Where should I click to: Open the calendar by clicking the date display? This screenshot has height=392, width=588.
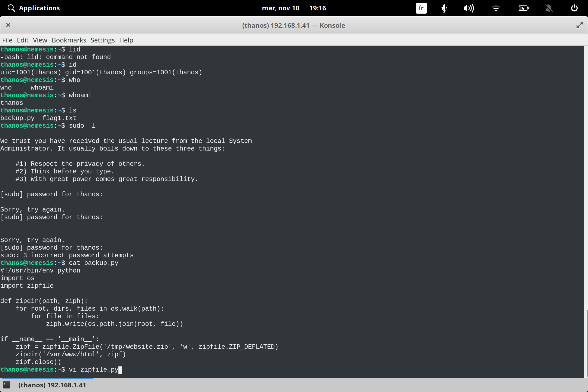[x=281, y=8]
